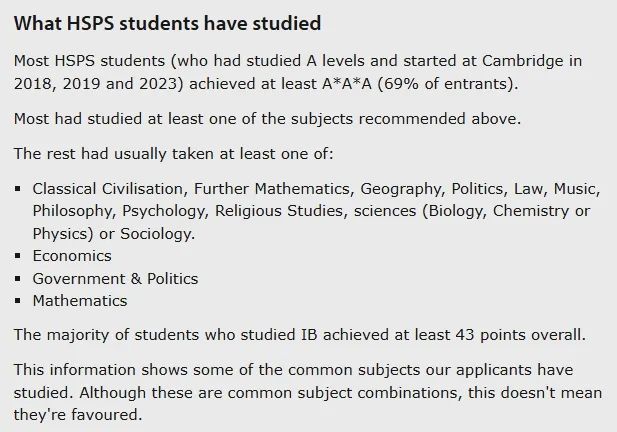
Task: Click the '69% of entrants' text
Action: pyautogui.click(x=446, y=84)
